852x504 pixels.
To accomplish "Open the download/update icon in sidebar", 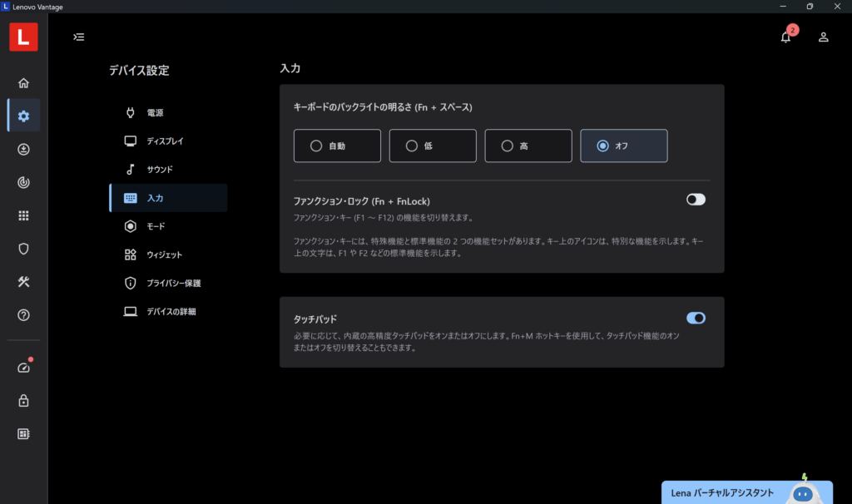I will pos(23,150).
